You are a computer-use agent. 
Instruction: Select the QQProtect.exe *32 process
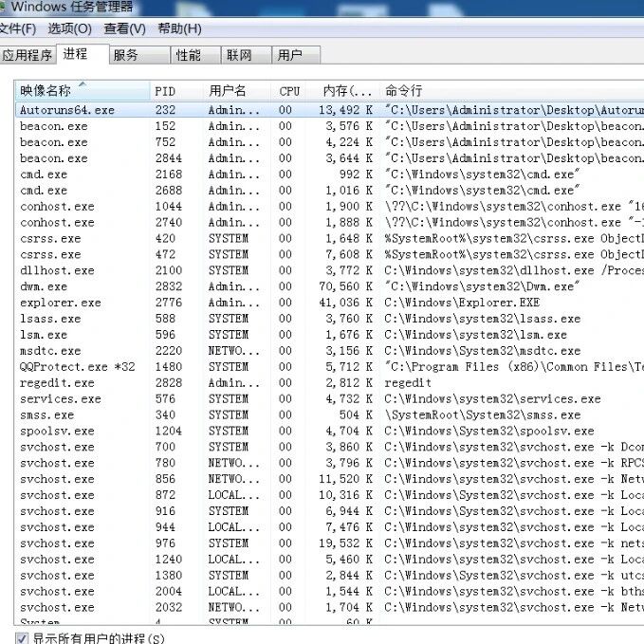pyautogui.click(x=77, y=367)
